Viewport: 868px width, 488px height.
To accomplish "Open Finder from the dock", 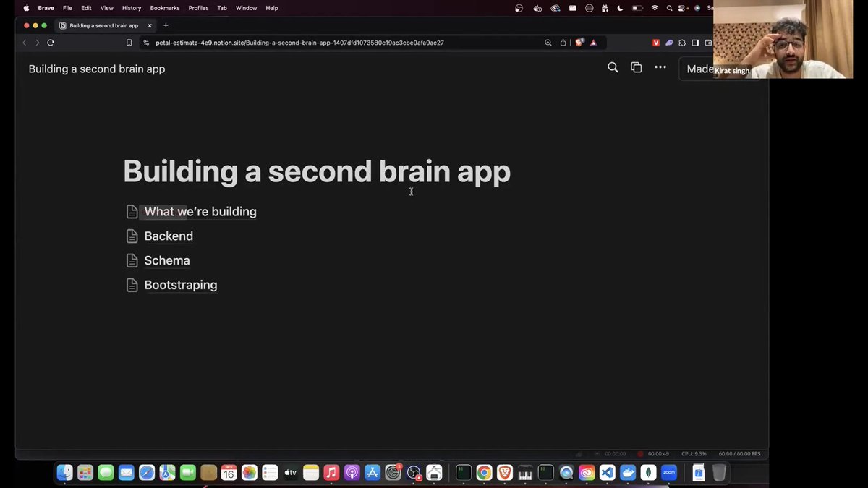I will coord(65,473).
